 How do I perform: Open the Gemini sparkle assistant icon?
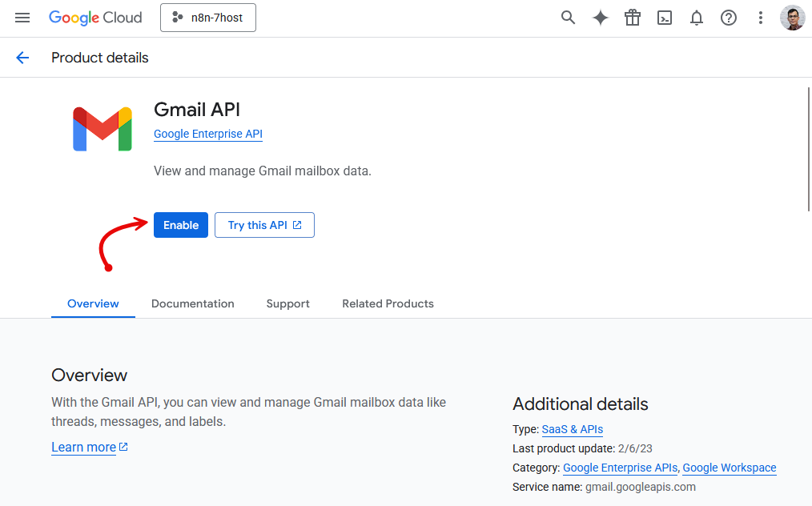pos(601,18)
